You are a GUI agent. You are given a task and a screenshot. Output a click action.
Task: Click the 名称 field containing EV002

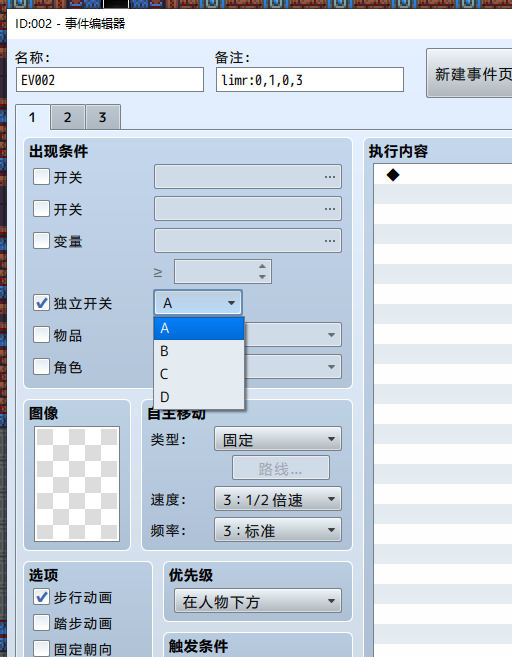tap(110, 80)
